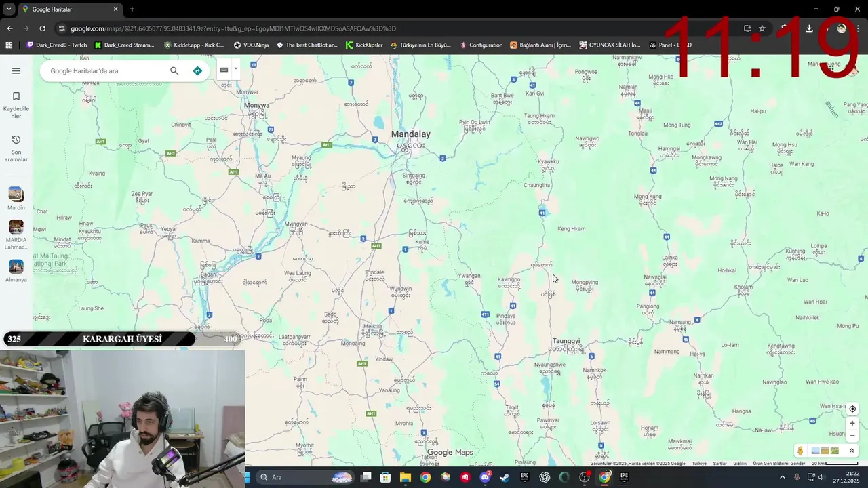The width and height of the screenshot is (868, 488).
Task: Open Microsoft Store from the taskbar
Action: [x=385, y=477]
